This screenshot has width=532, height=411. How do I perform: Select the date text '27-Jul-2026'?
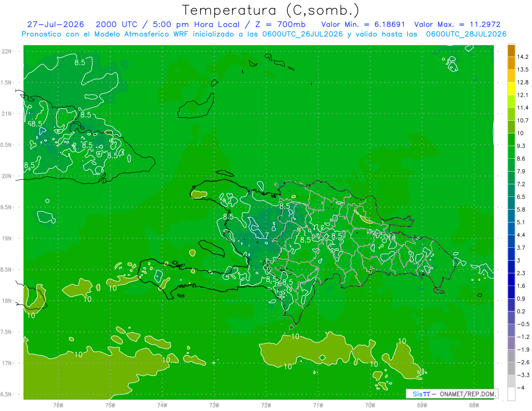[x=55, y=24]
